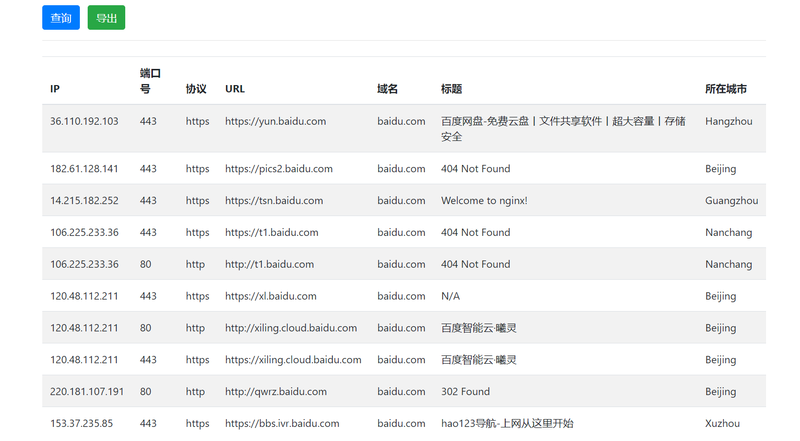
Task: Click the URL column header
Action: [x=235, y=89]
